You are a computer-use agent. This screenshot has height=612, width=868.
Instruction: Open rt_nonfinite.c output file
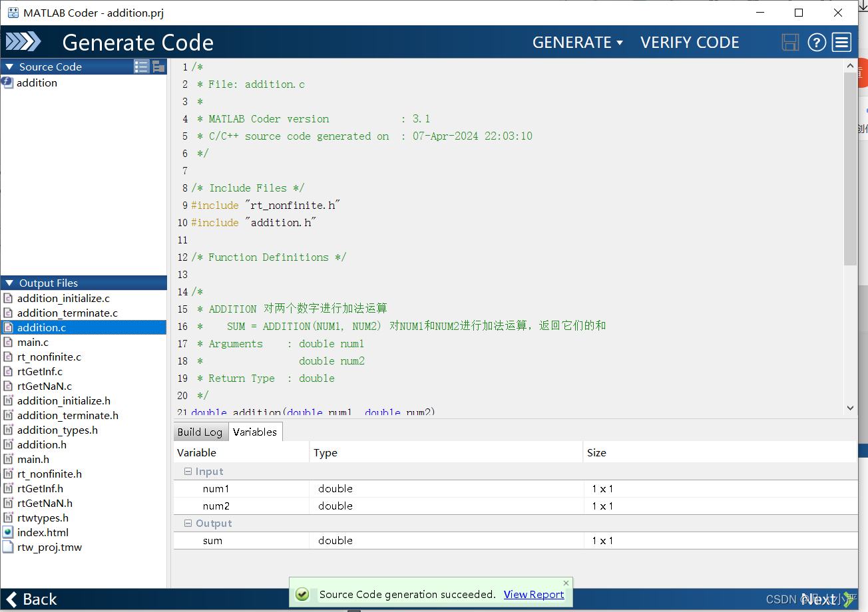(49, 357)
